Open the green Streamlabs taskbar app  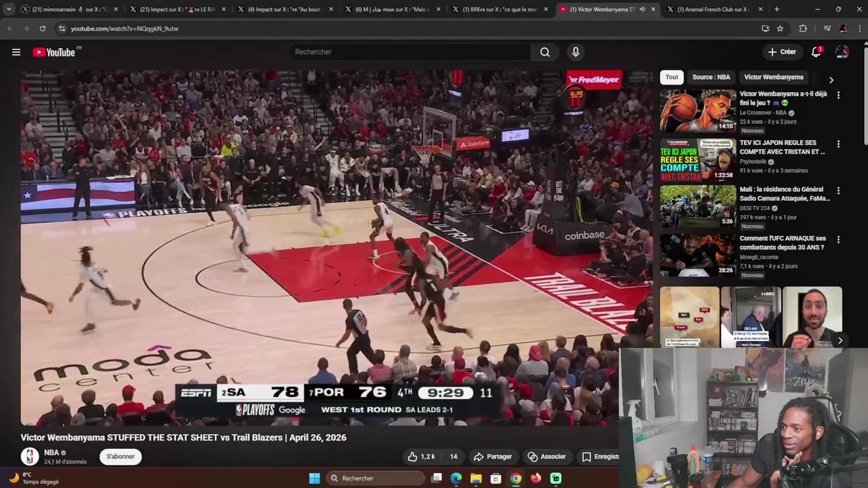click(x=556, y=479)
